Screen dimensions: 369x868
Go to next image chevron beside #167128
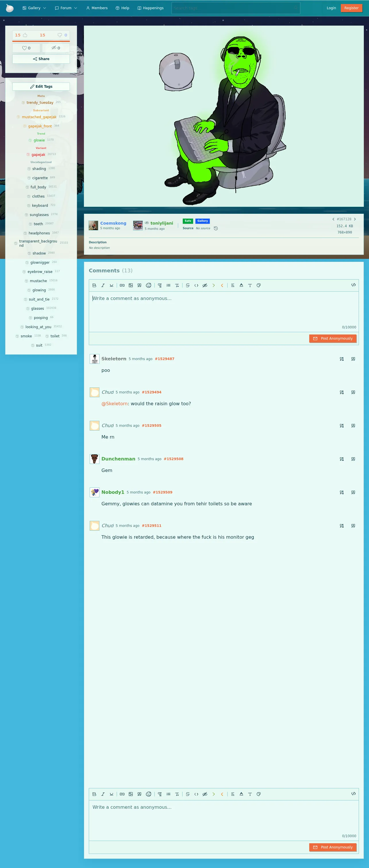point(355,219)
